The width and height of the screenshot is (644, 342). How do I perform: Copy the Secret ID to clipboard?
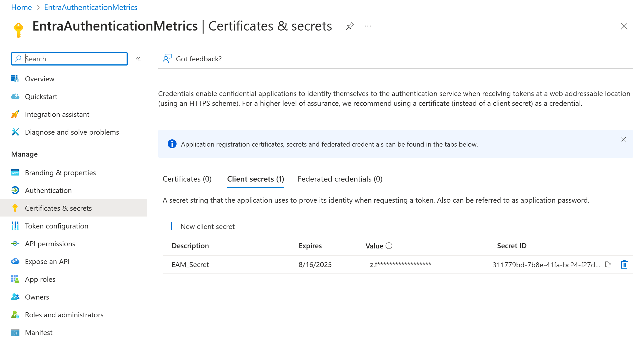coord(608,265)
